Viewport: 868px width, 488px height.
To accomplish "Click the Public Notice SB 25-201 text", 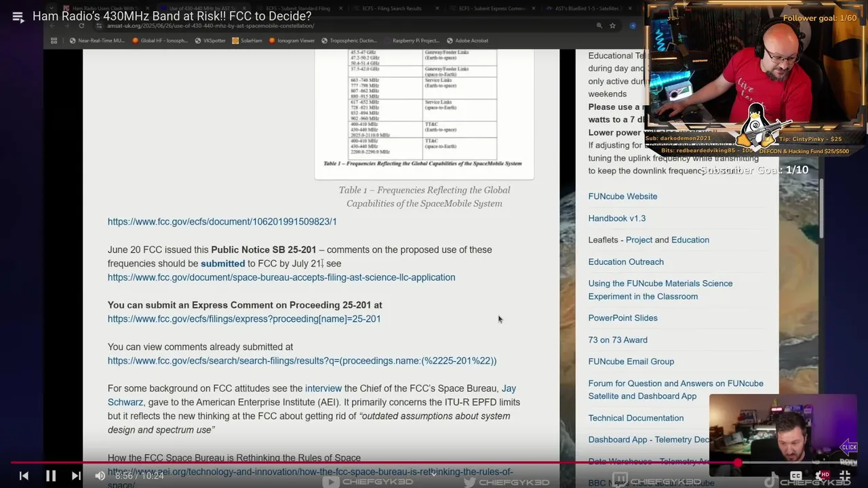I will [264, 249].
